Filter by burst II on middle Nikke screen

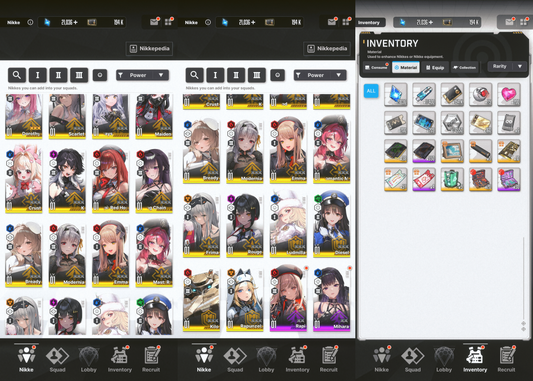click(x=236, y=75)
